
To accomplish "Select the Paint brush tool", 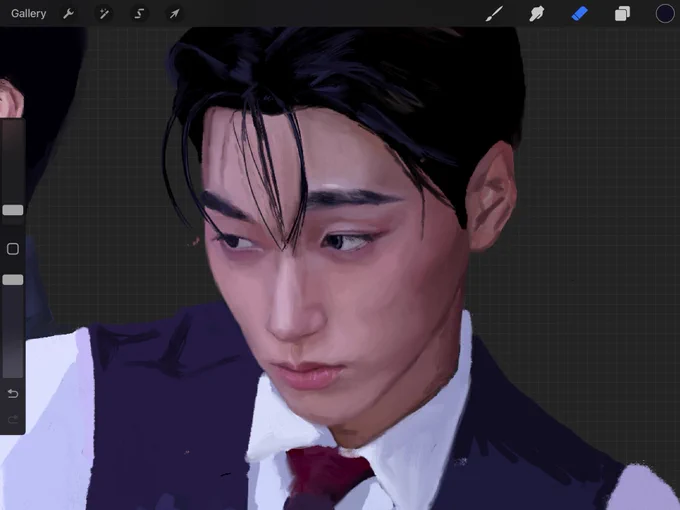I will click(494, 13).
